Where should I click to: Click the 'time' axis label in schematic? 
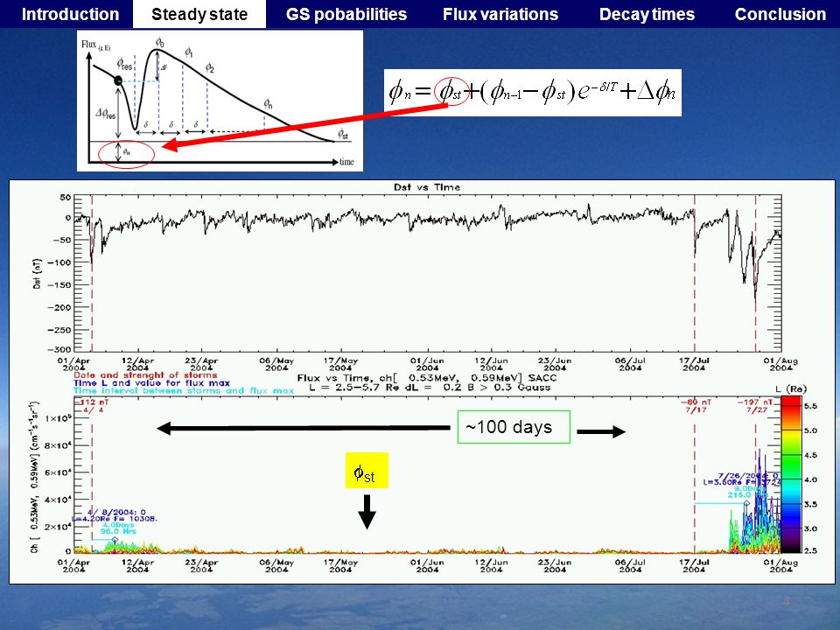click(346, 162)
